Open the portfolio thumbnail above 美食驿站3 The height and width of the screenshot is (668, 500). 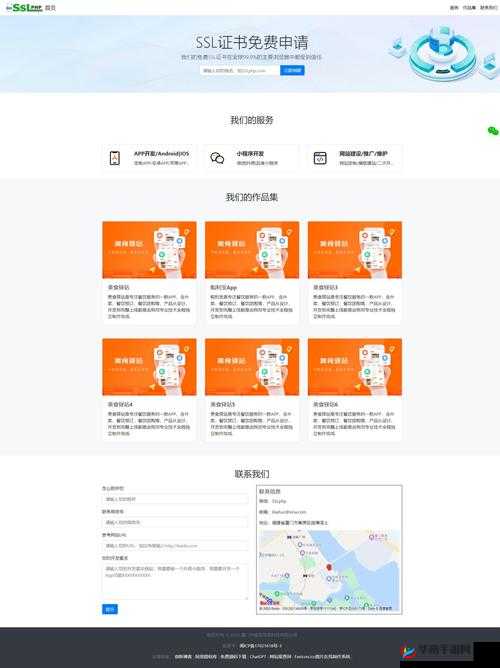pos(355,250)
